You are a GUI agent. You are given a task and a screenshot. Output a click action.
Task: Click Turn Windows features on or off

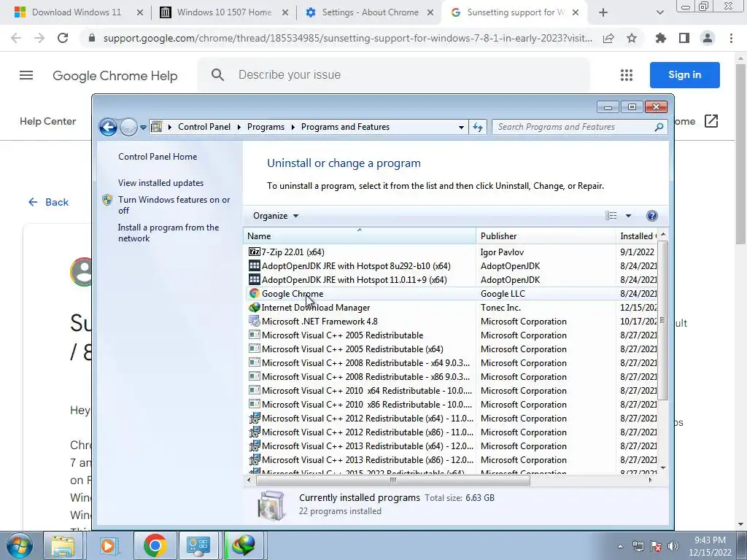tap(174, 205)
